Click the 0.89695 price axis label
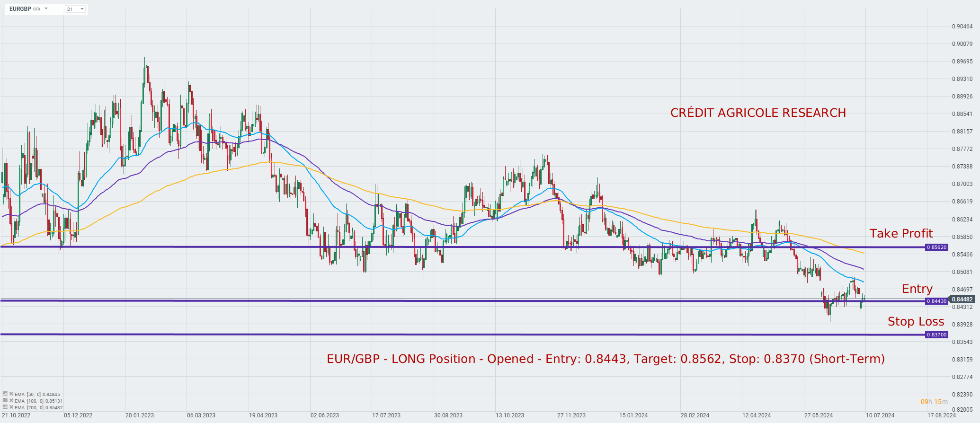 962,62
